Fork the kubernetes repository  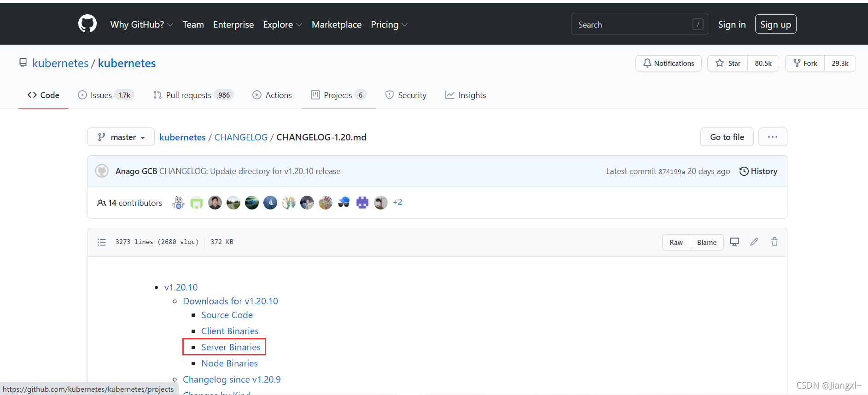(x=805, y=64)
